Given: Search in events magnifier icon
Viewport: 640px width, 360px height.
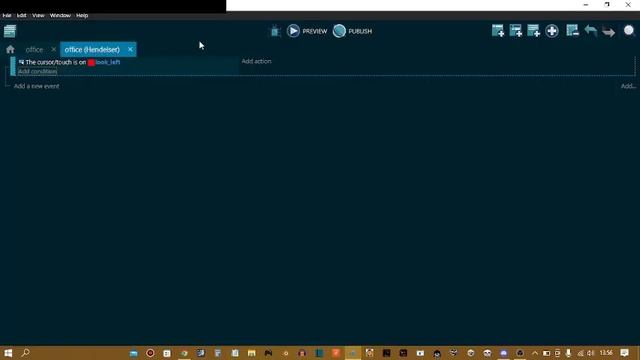Looking at the screenshot, I should point(629,31).
